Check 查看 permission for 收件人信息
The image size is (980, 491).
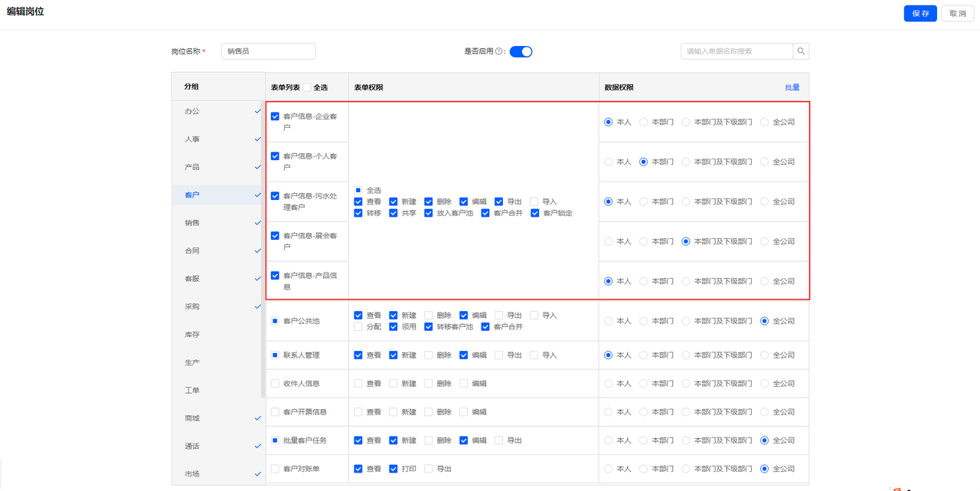358,384
